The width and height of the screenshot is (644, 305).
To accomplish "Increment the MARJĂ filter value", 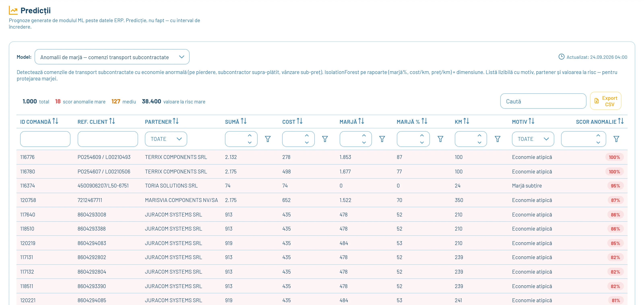I will point(364,136).
